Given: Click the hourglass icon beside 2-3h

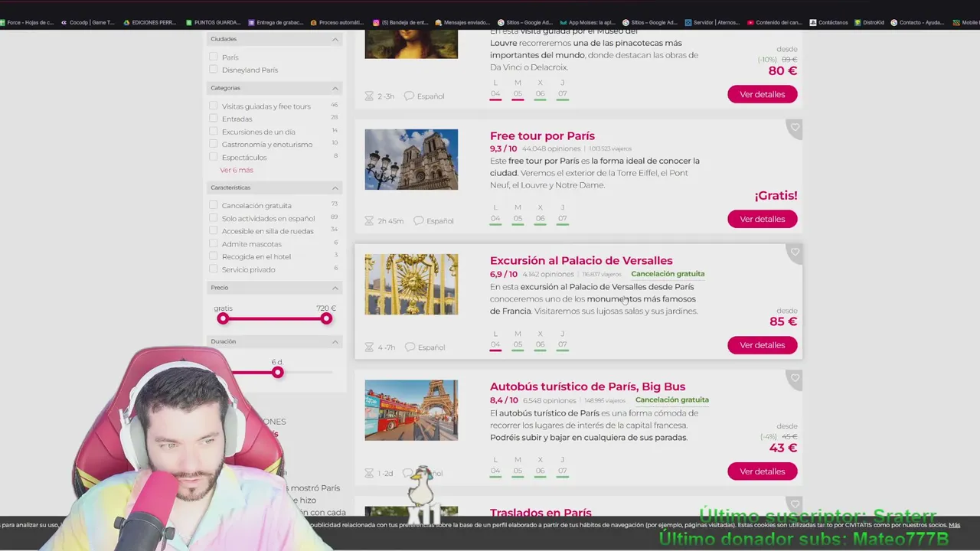Looking at the screenshot, I should point(369,96).
